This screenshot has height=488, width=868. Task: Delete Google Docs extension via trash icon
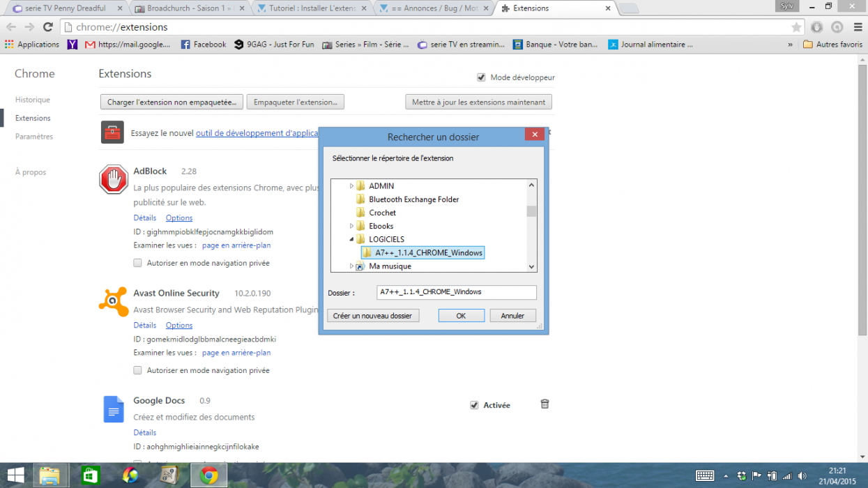[545, 404]
